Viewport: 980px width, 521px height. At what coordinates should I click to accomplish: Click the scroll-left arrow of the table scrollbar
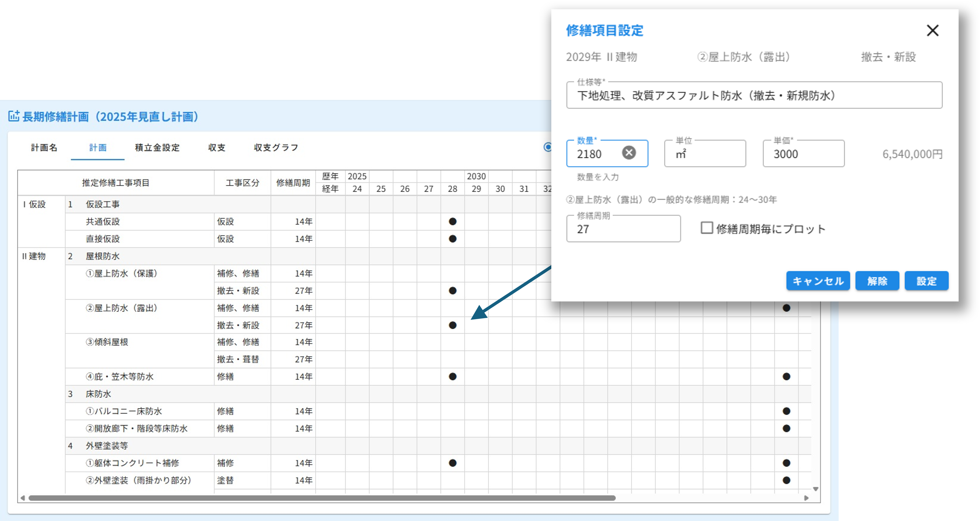(x=22, y=498)
